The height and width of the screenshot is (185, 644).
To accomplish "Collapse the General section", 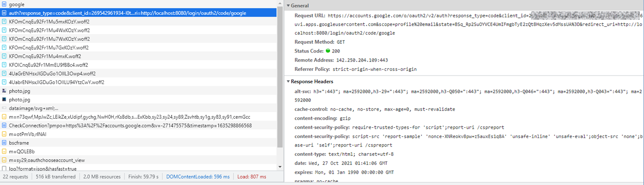I will (x=287, y=6).
